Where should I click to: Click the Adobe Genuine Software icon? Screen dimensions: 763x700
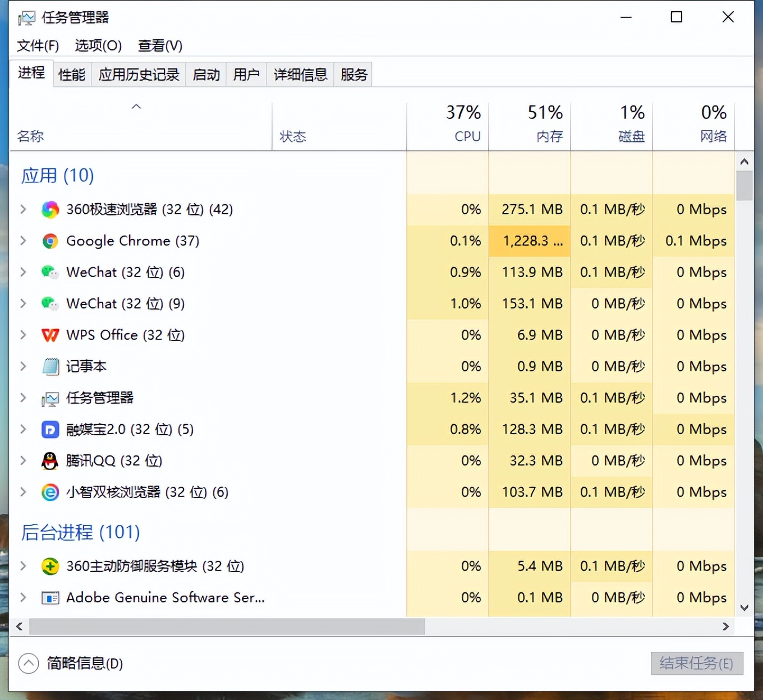50,597
